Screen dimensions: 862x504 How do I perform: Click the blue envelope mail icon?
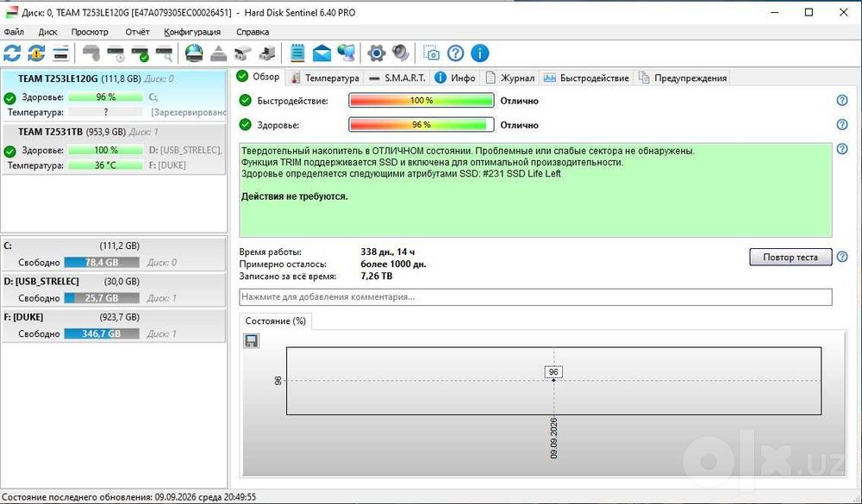[322, 53]
